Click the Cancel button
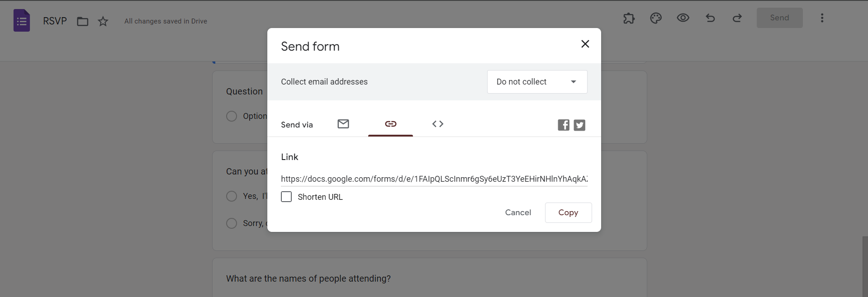This screenshot has width=868, height=297. tap(518, 212)
